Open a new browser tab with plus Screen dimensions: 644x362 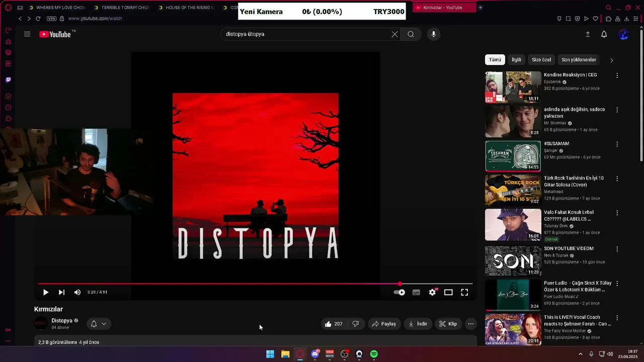point(480,8)
